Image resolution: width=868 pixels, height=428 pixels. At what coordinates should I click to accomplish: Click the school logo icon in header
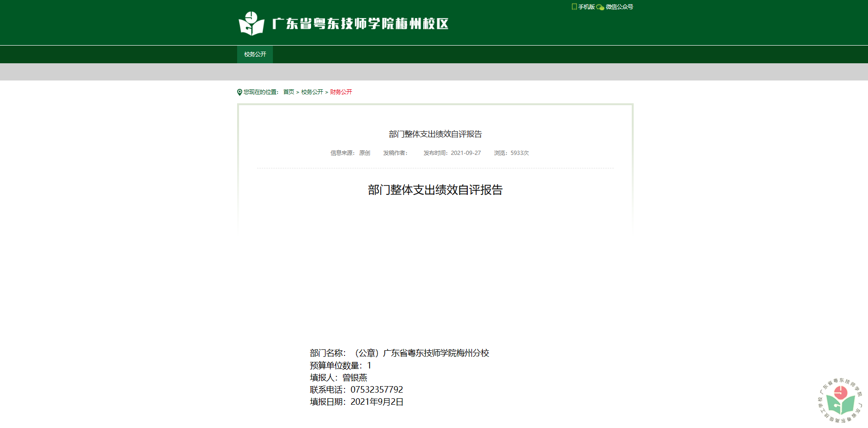click(251, 24)
